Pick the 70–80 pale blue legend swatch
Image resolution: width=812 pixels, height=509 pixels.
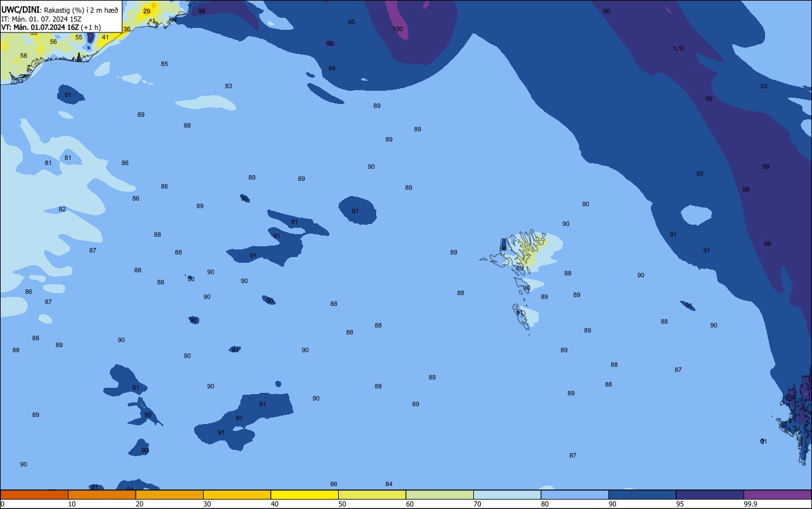[x=507, y=494]
